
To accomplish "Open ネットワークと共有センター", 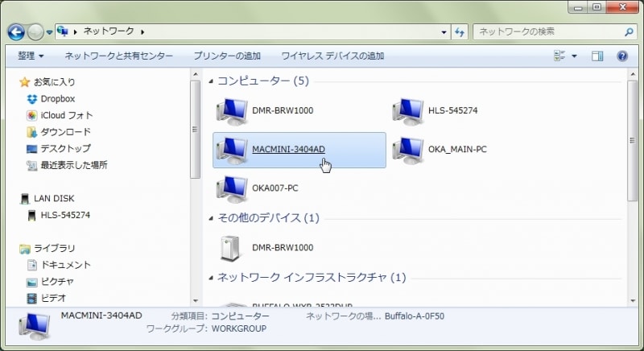I will coord(118,56).
